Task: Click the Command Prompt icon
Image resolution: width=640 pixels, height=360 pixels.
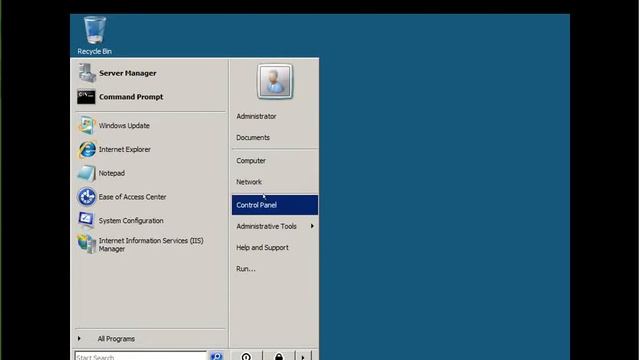Action: click(x=86, y=97)
